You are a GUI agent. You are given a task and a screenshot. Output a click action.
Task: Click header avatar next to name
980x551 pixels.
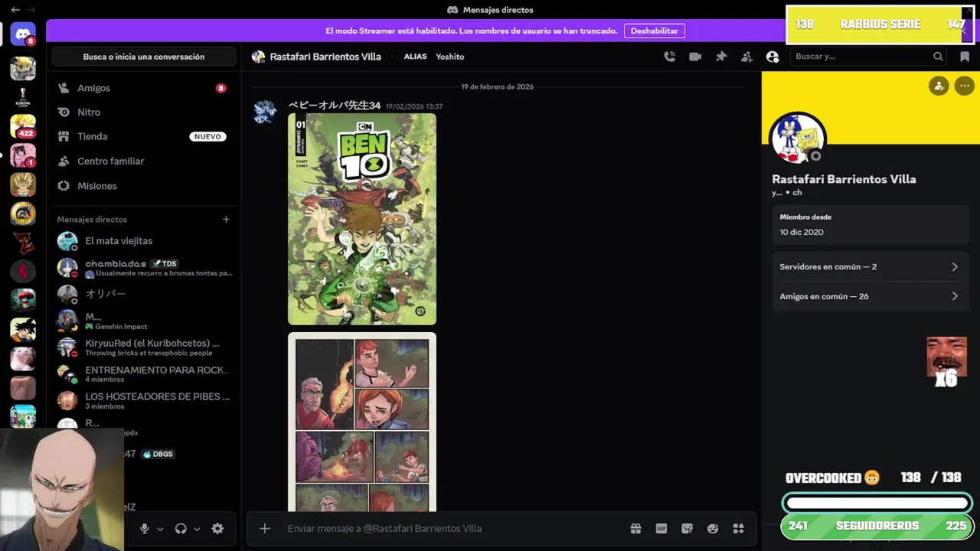click(258, 57)
